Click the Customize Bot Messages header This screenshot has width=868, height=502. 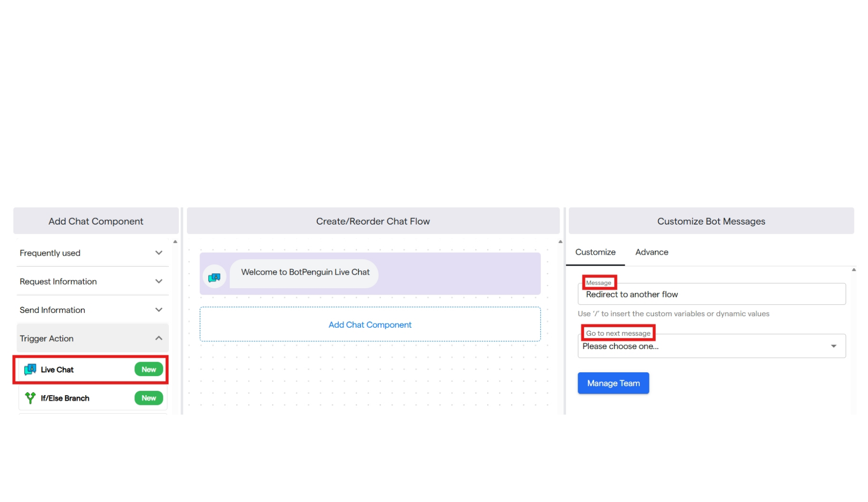[x=711, y=221]
